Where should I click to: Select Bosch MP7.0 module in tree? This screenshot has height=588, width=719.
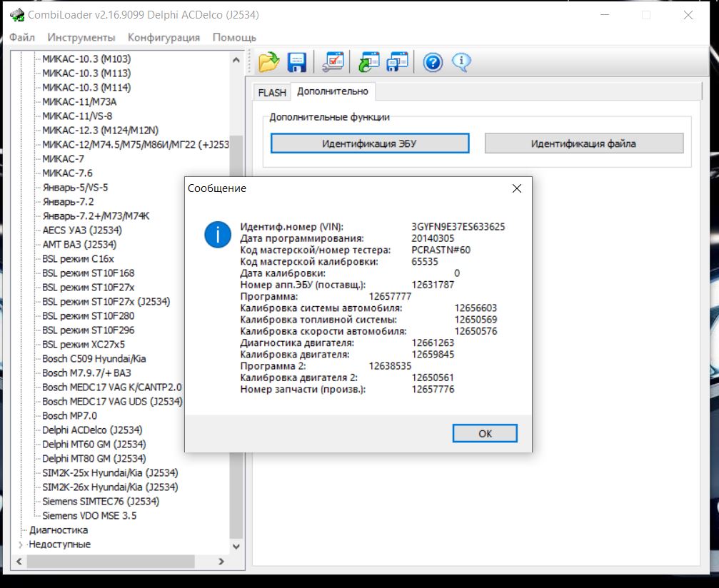coord(69,415)
